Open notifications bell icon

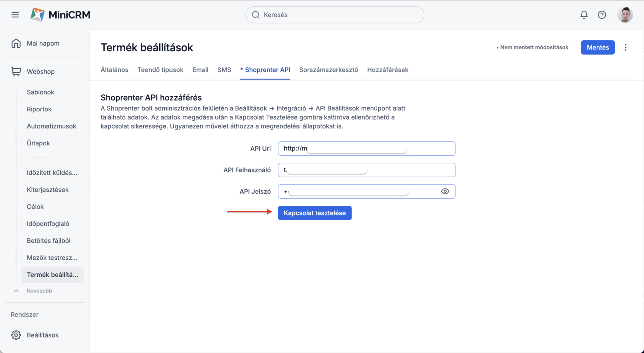[x=584, y=15]
